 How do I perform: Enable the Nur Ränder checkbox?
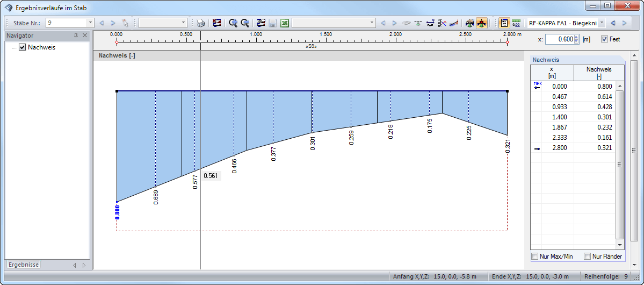click(587, 256)
